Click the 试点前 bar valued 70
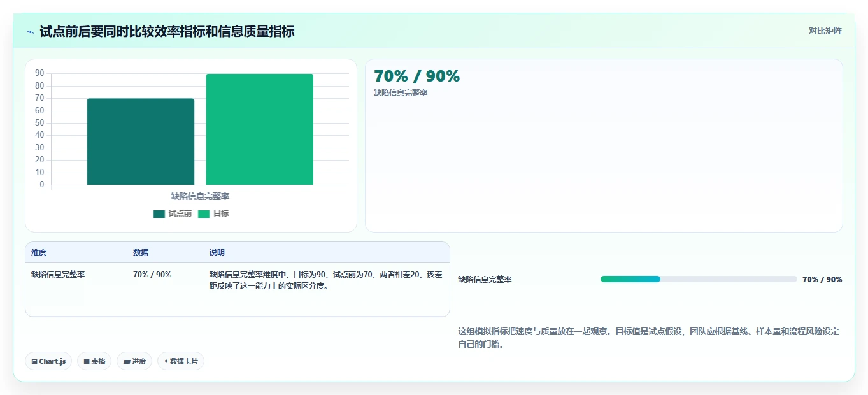The height and width of the screenshot is (395, 868). click(x=140, y=141)
